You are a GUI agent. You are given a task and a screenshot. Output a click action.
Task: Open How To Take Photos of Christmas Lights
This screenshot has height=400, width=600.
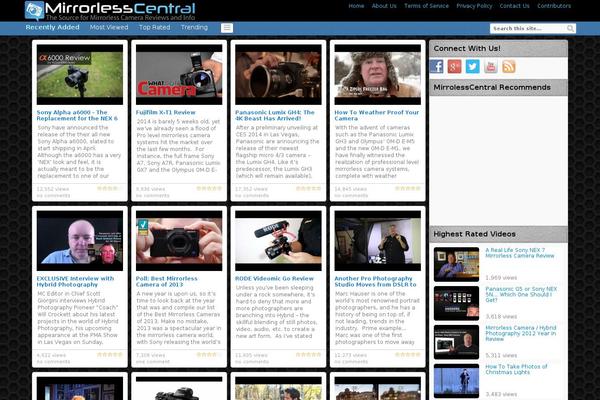(516, 369)
